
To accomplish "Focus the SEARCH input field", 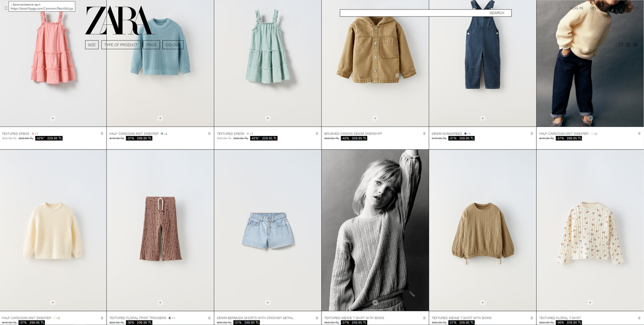I will pyautogui.click(x=426, y=13).
